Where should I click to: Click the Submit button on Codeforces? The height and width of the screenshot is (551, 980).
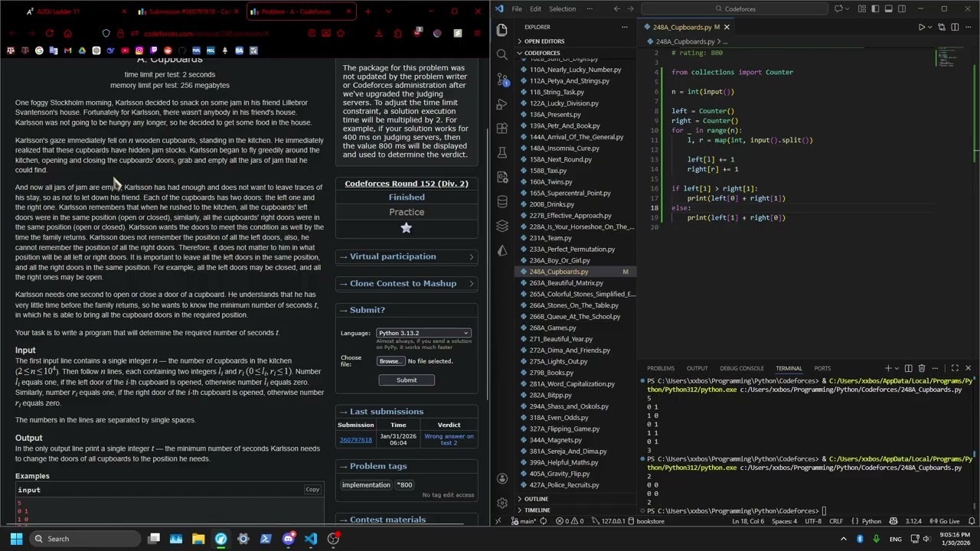(407, 380)
